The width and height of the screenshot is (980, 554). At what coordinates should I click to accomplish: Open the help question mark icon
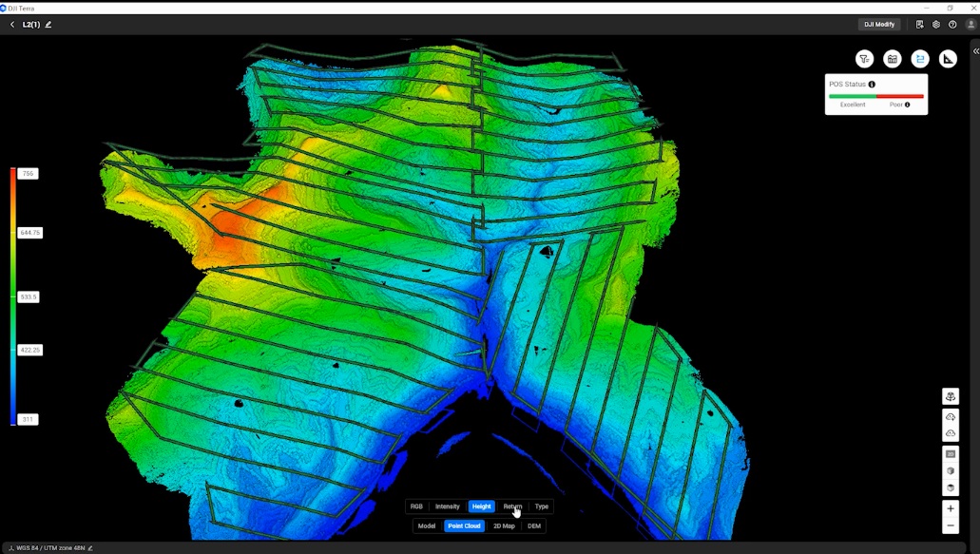[x=952, y=25]
